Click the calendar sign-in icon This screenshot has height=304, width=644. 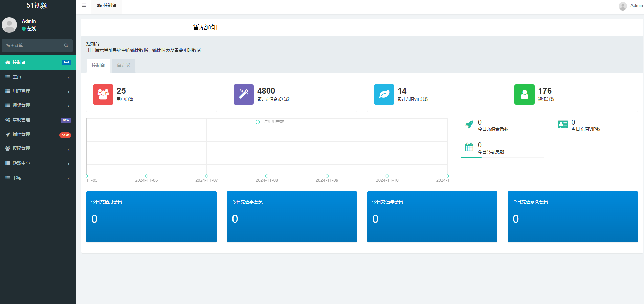click(469, 147)
